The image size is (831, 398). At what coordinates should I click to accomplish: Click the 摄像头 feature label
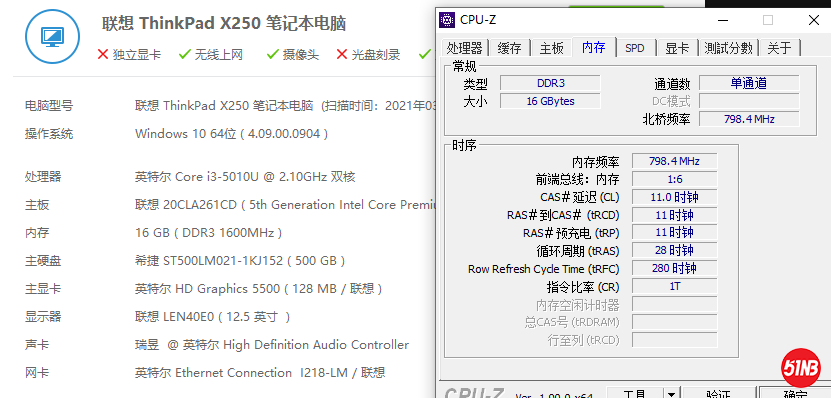[300, 54]
